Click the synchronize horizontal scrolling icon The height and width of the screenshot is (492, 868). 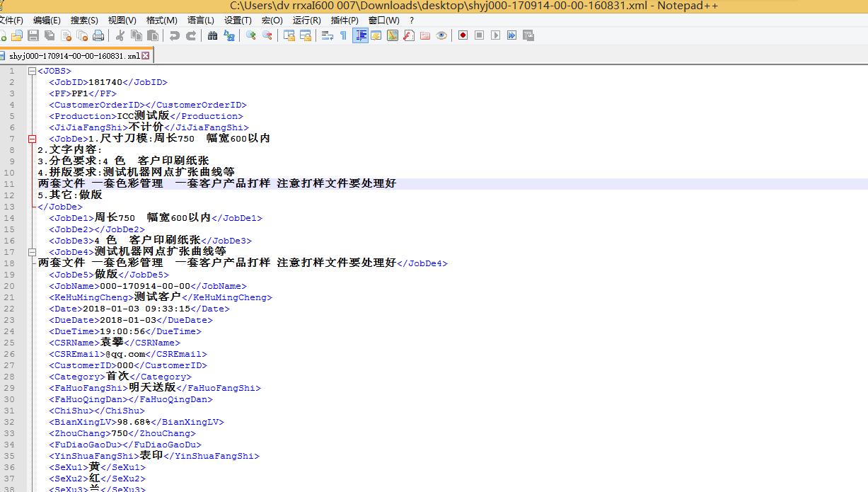[x=306, y=35]
